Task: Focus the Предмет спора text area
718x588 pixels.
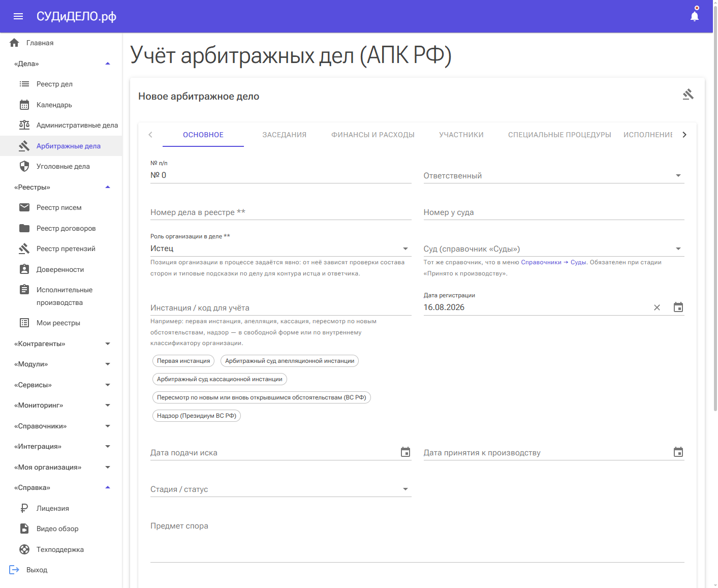Action: click(417, 541)
